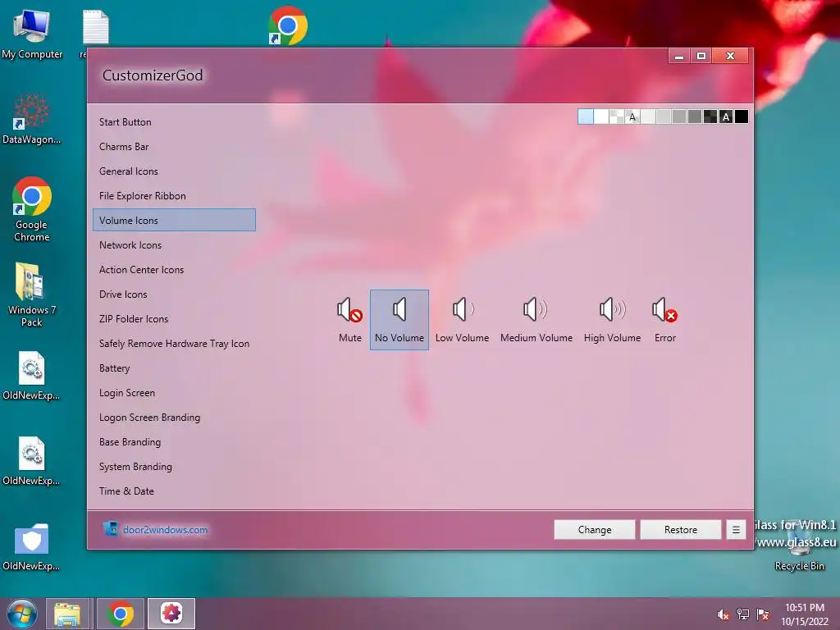Image resolution: width=840 pixels, height=630 pixels.
Task: Select the Login Screen category
Action: coord(174,393)
